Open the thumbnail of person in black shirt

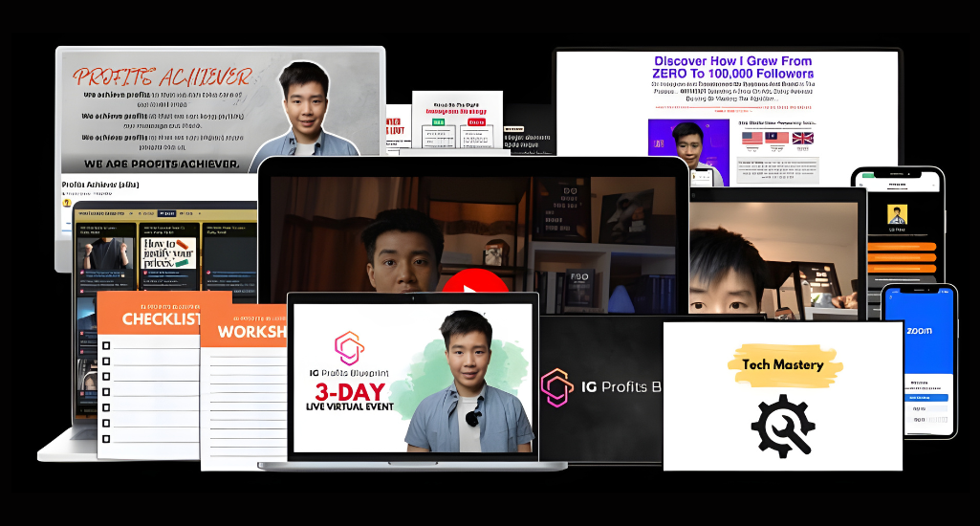pyautogui.click(x=105, y=252)
